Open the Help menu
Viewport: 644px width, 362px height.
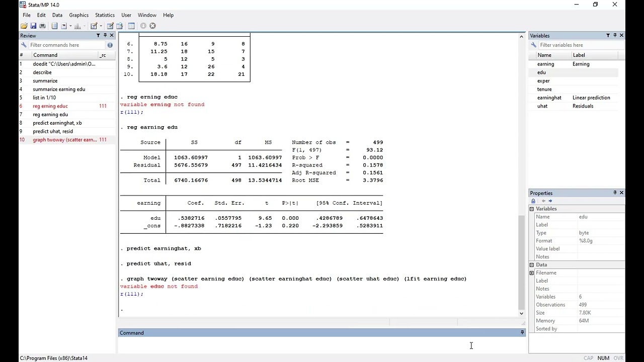(168, 15)
